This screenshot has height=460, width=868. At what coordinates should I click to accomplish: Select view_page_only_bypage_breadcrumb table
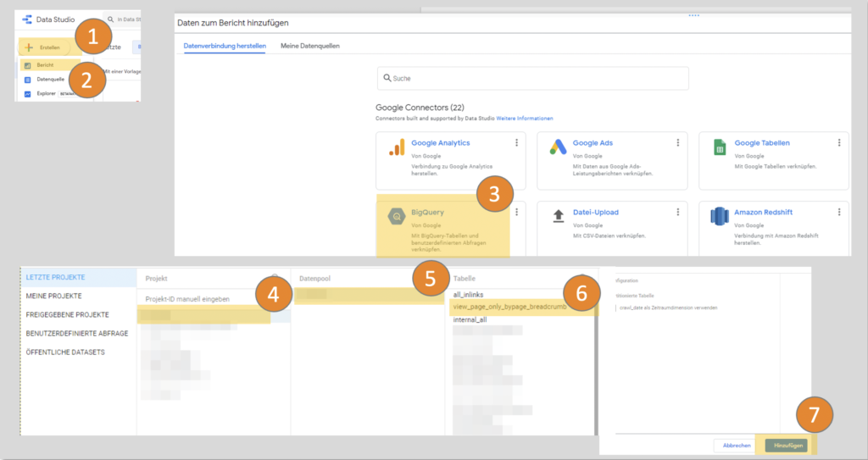pyautogui.click(x=509, y=307)
